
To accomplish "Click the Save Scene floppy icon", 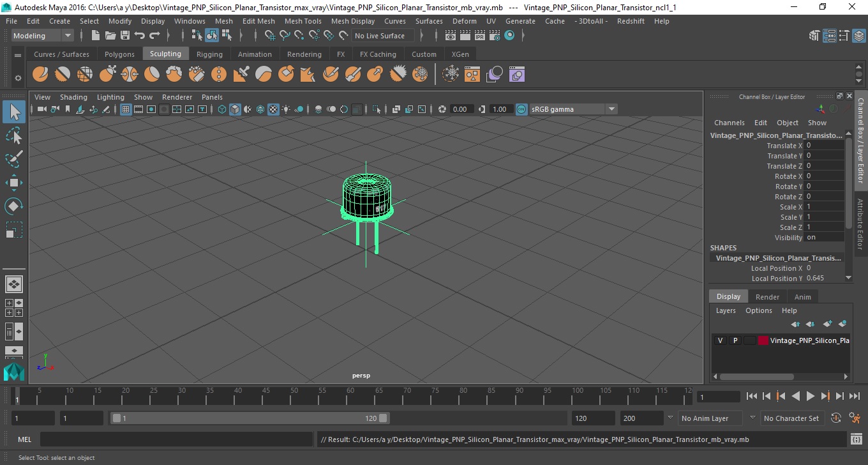I will tap(125, 36).
